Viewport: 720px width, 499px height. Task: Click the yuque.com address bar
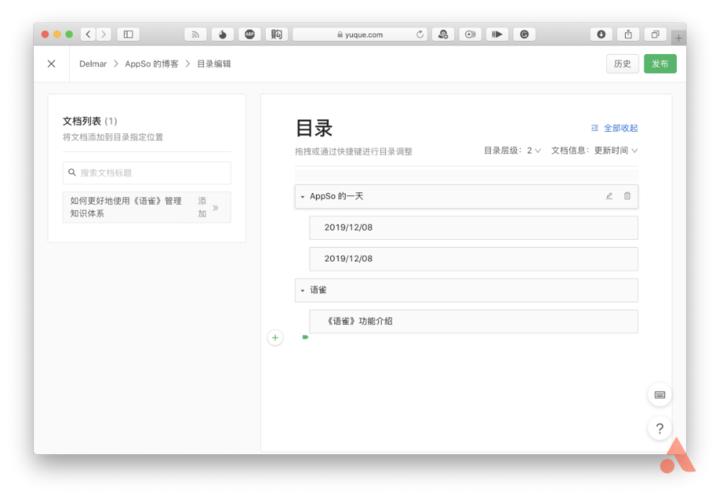[360, 34]
